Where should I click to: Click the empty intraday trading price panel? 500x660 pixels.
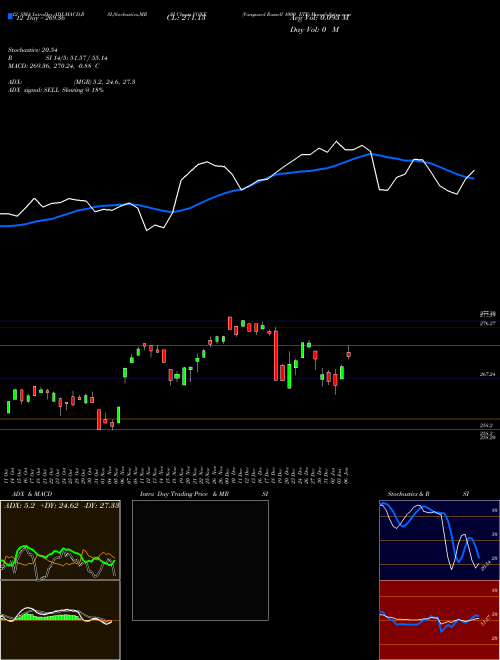200,560
